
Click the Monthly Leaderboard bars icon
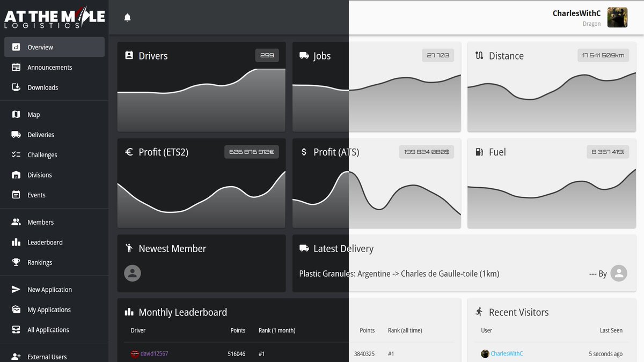[129, 312]
